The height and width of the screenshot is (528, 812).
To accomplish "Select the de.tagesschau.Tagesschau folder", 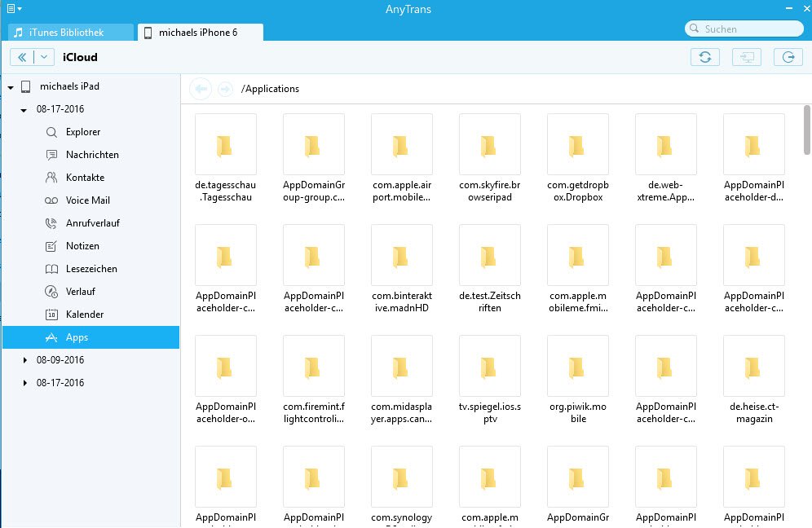I will (226, 158).
